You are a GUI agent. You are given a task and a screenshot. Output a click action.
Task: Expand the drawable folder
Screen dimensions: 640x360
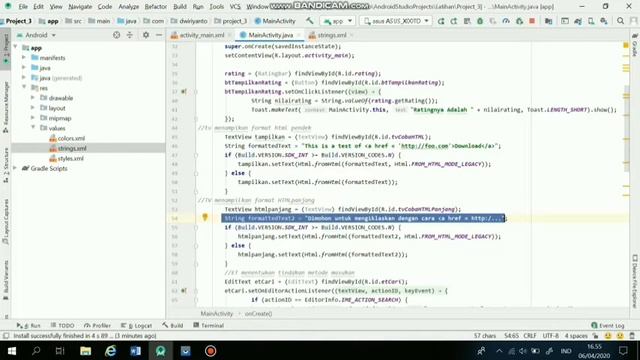(x=33, y=98)
